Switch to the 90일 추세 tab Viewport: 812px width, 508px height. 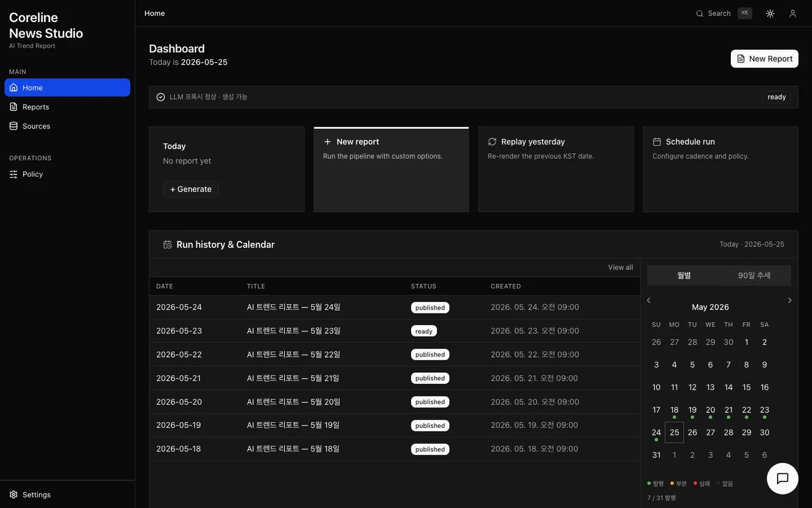[754, 275]
